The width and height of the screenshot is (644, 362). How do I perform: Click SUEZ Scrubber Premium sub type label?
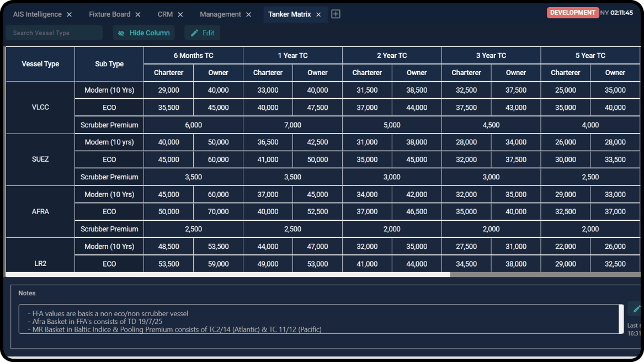[109, 177]
